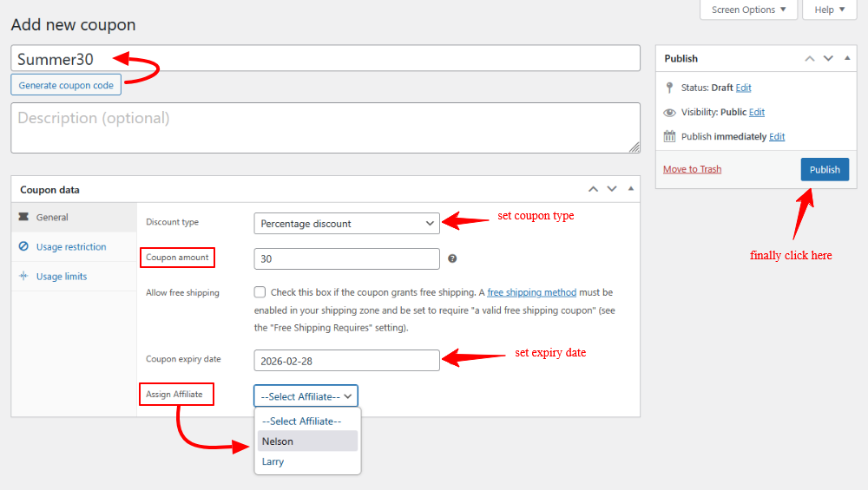The width and height of the screenshot is (868, 490).
Task: Click move-up arrow in Publish panel header
Action: coord(809,59)
